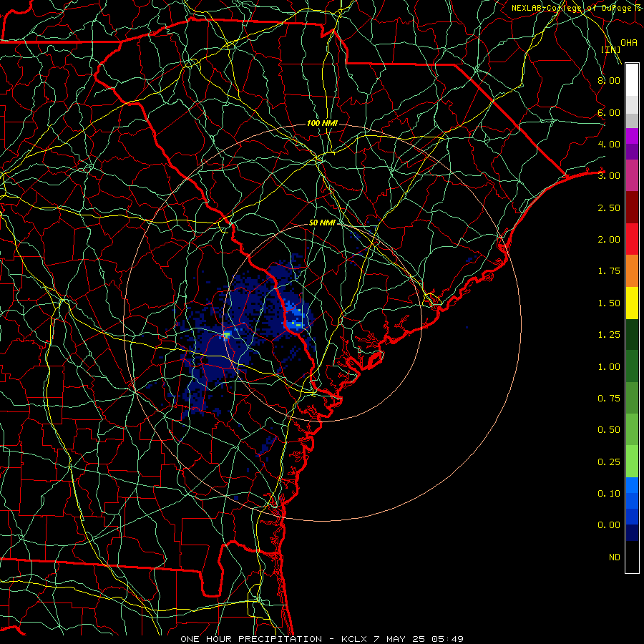Click the NEXLAB-College of DuPage credit text
The image size is (644, 644).
click(x=577, y=8)
